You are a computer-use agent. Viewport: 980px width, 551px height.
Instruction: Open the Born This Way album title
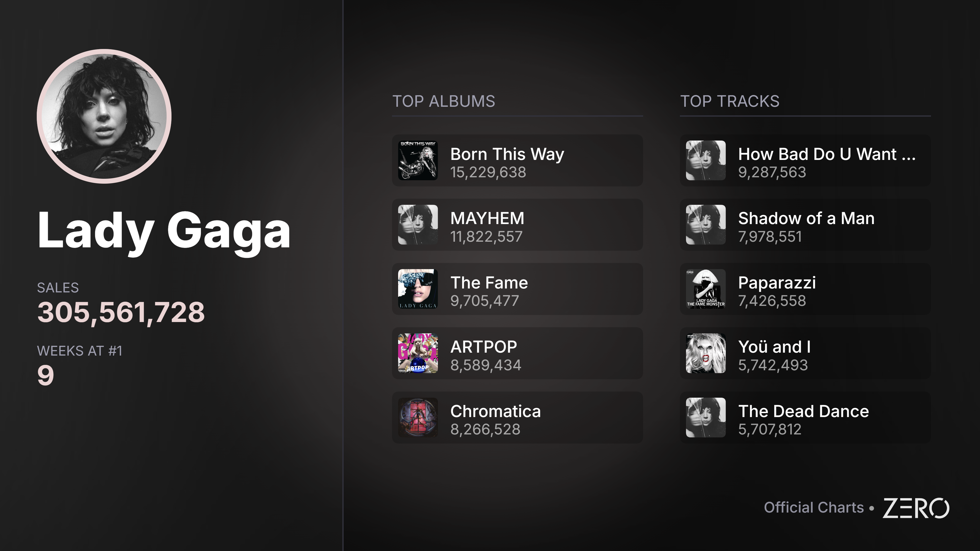click(507, 154)
